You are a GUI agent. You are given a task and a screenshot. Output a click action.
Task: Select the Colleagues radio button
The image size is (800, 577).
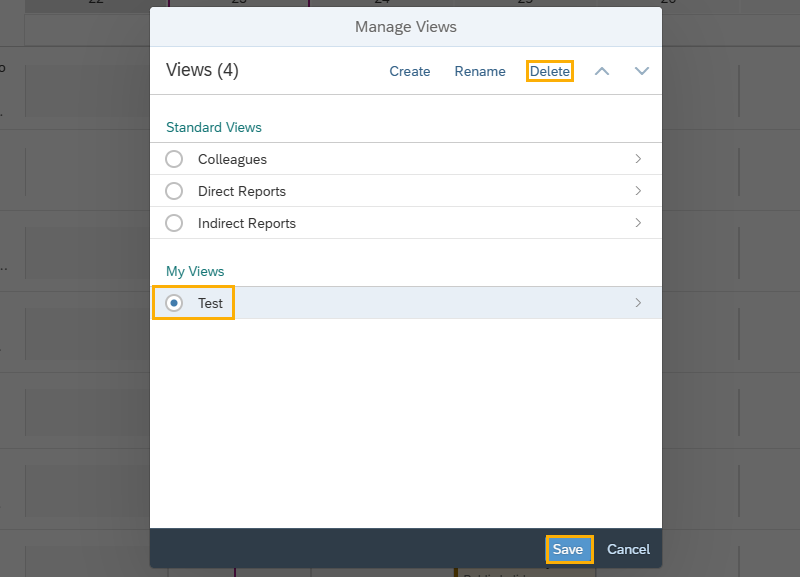point(174,159)
